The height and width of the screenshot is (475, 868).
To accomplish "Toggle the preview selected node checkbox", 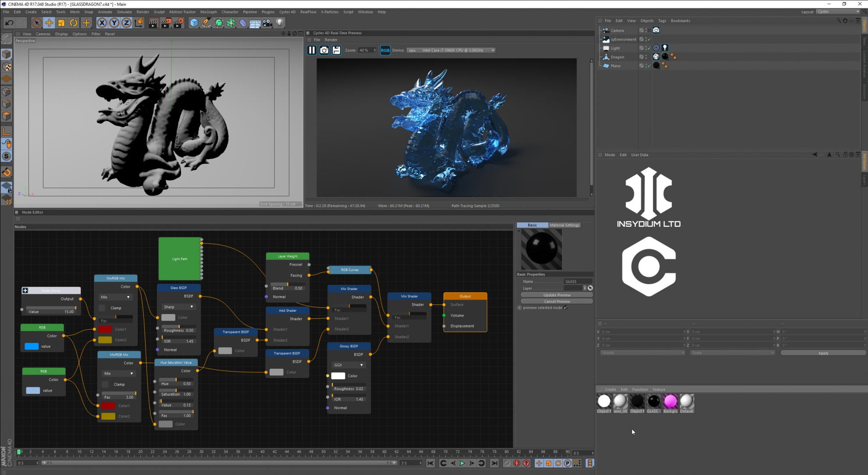I will point(566,307).
